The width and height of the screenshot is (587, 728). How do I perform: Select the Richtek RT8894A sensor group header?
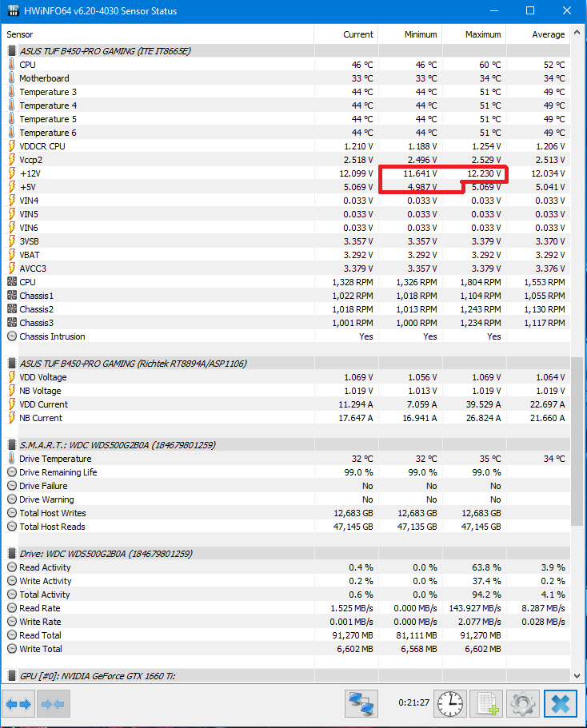(x=133, y=364)
